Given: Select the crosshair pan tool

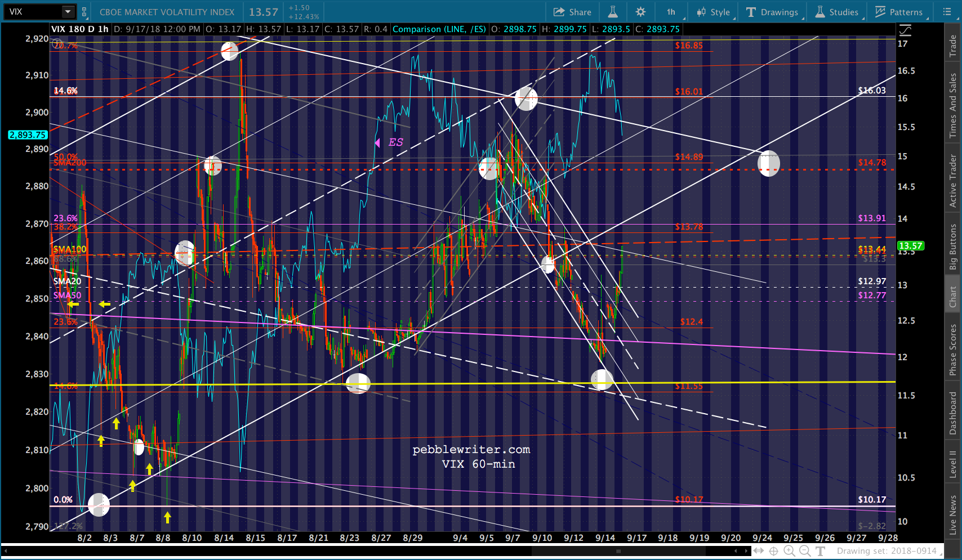Looking at the screenshot, I should click(x=774, y=551).
